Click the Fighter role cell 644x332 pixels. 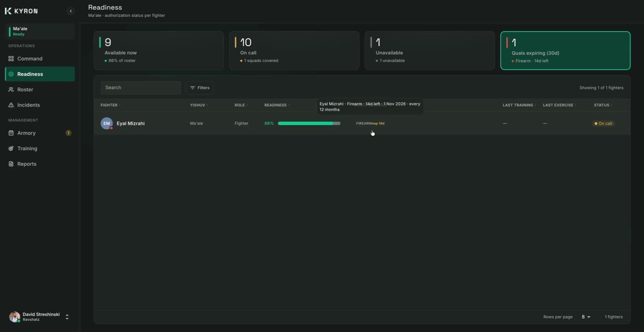[241, 124]
